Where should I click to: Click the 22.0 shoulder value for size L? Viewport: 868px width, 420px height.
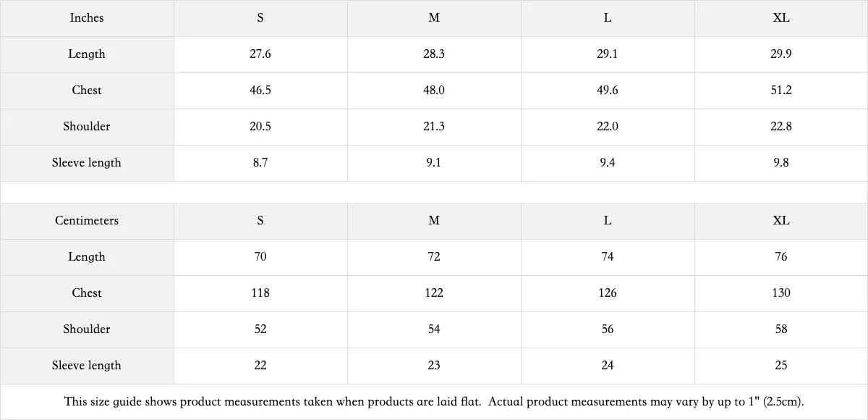[x=608, y=127]
